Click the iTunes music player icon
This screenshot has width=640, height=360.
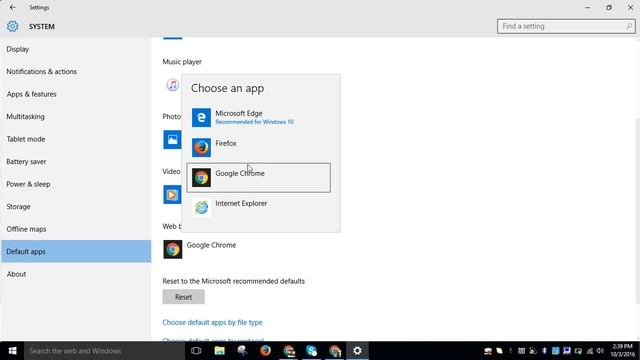pos(172,85)
